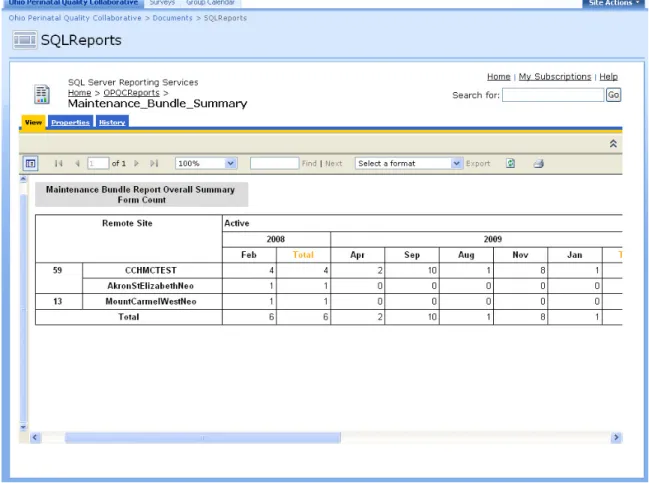Focus the current page number field
Image resolution: width=649 pixels, height=483 pixels.
98,163
